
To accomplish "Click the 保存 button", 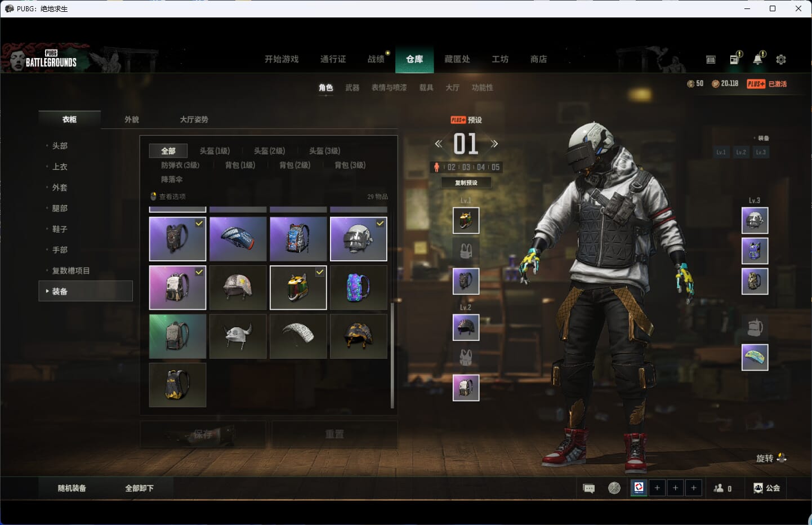I will coord(203,434).
